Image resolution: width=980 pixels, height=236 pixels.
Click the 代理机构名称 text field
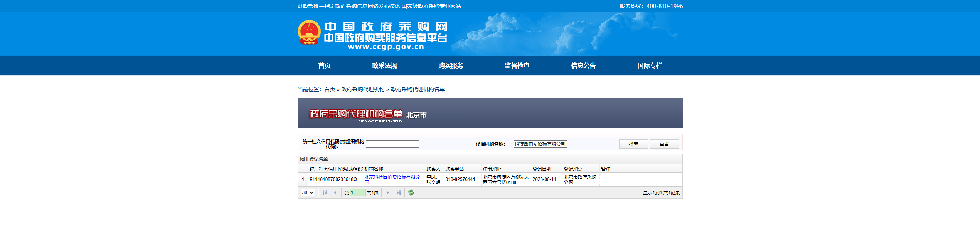coord(540,144)
